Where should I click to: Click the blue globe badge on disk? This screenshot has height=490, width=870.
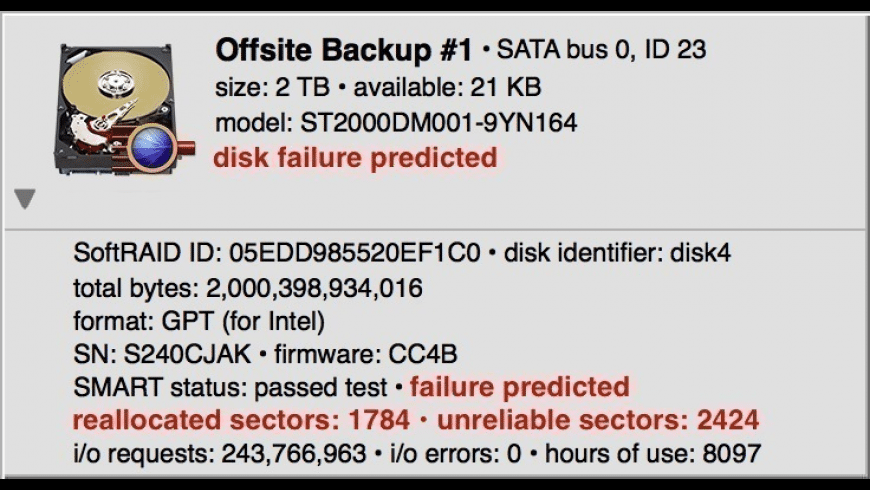153,150
